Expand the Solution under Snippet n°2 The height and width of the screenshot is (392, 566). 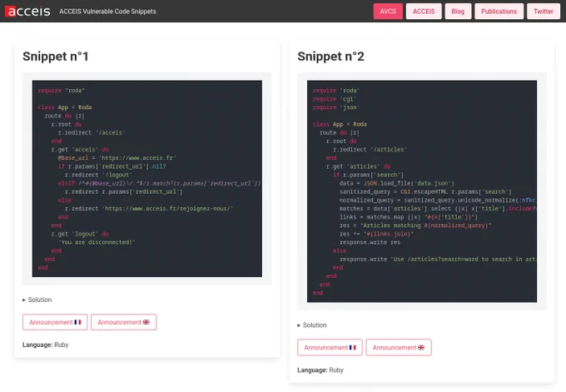click(312, 325)
